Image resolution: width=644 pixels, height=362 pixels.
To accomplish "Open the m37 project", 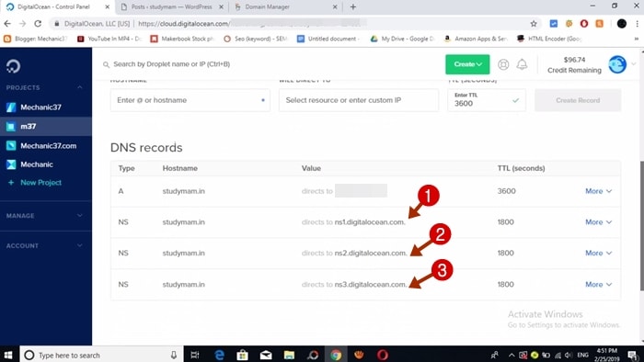I will [x=46, y=126].
